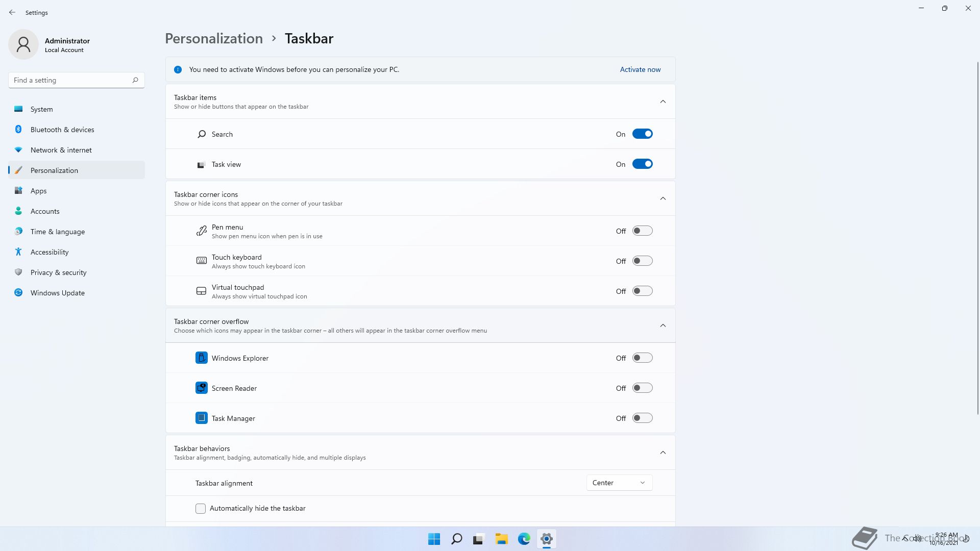Image resolution: width=980 pixels, height=551 pixels.
Task: Open the Start menu from the taskbar
Action: pyautogui.click(x=434, y=539)
